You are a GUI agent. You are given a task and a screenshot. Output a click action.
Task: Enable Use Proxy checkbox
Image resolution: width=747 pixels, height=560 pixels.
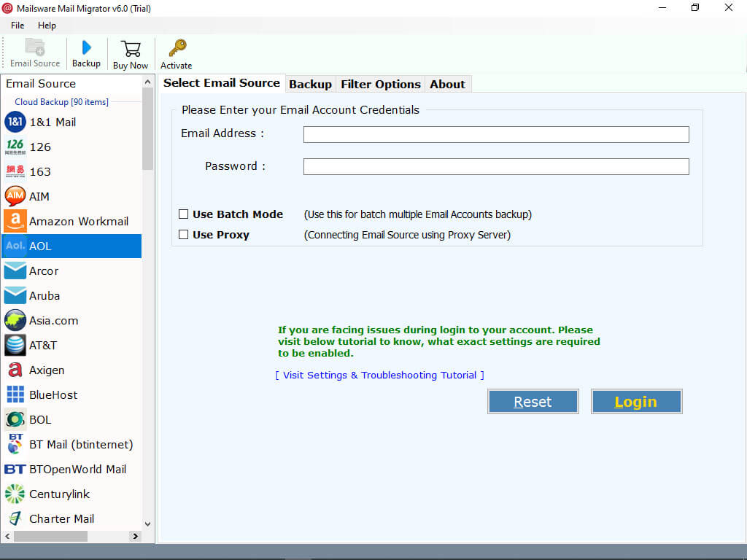184,235
